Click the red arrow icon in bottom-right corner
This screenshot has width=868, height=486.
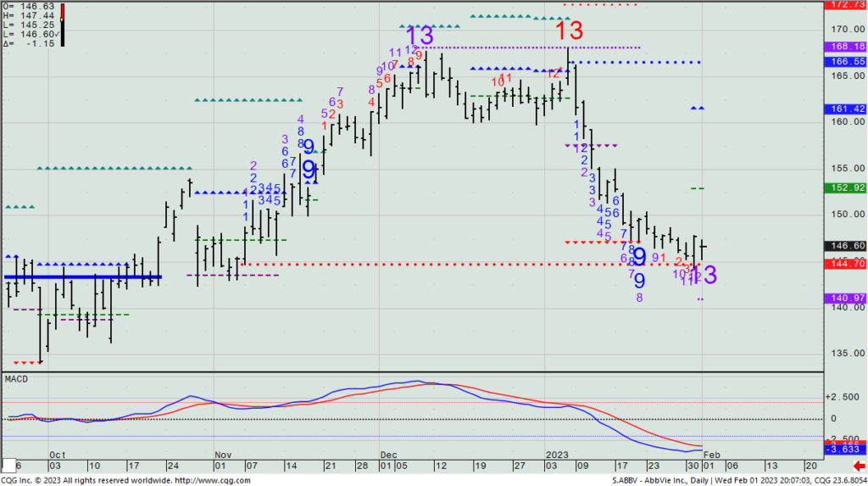click(x=859, y=466)
